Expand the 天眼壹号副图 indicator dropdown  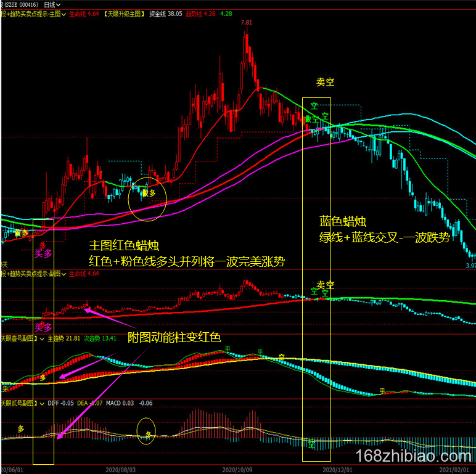42,338
